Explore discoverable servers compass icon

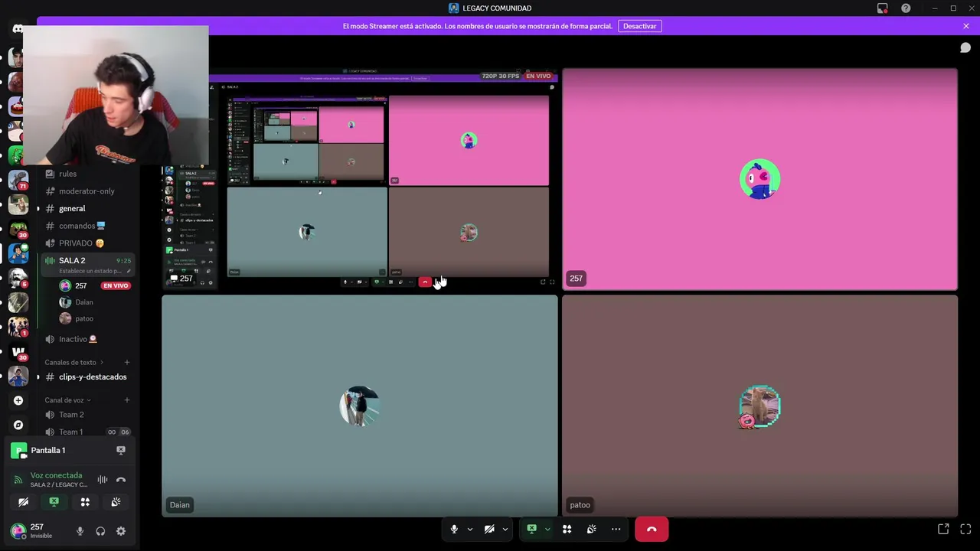18,425
